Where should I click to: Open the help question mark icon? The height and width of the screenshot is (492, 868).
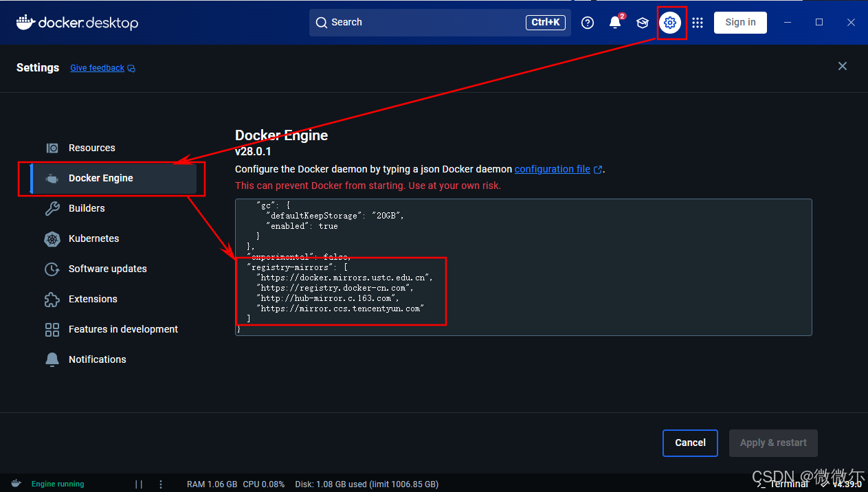click(x=588, y=23)
